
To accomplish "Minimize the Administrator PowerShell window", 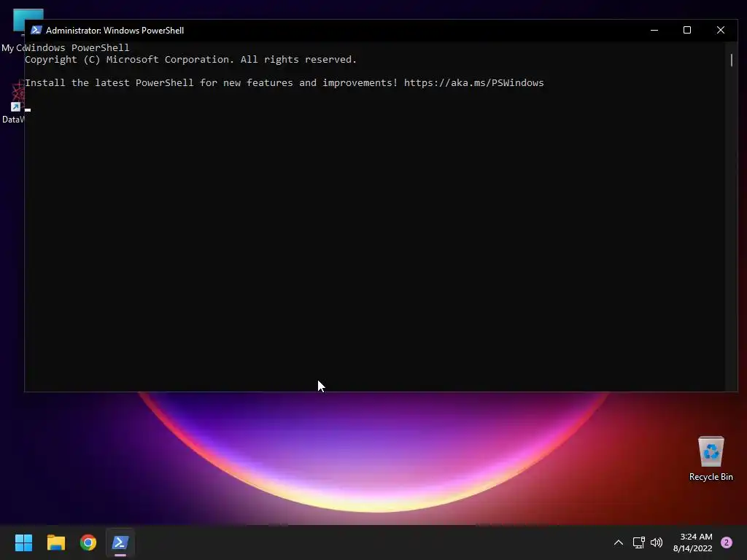I will [654, 30].
